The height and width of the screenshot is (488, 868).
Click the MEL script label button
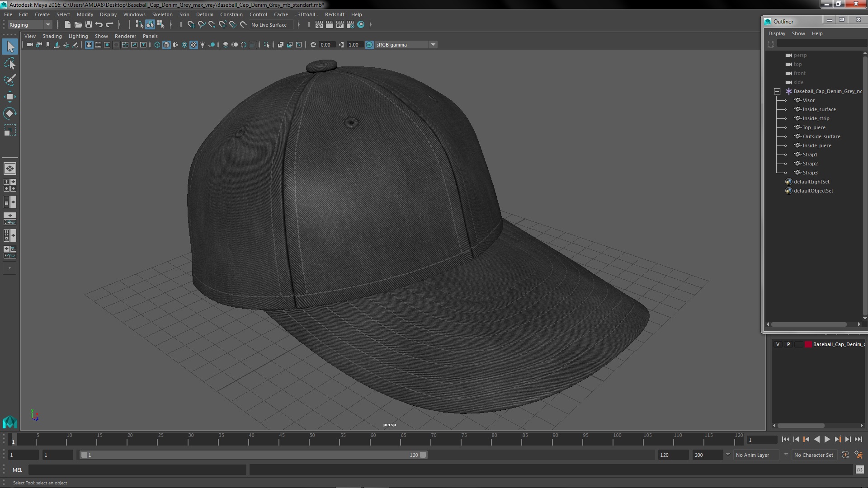17,470
